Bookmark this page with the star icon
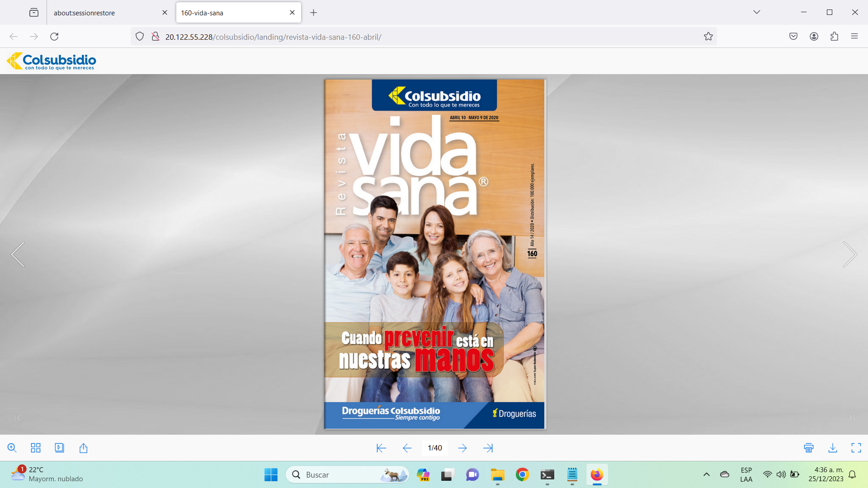This screenshot has height=488, width=868. [x=708, y=37]
